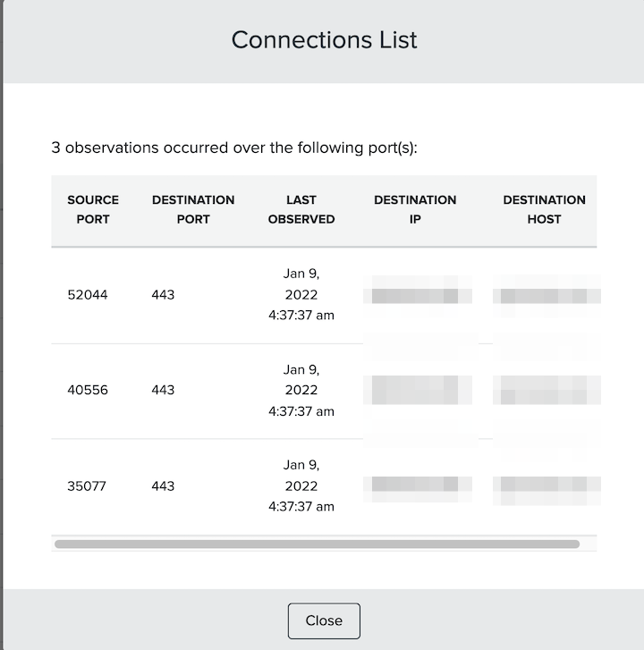The height and width of the screenshot is (650, 644).
Task: Click the third row's last observed timestamp
Action: 301,485
